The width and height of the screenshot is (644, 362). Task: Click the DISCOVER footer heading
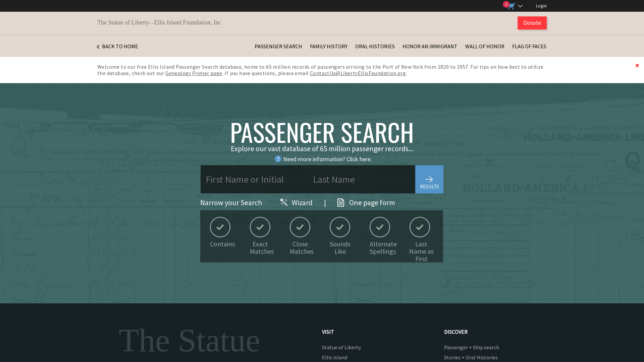[x=456, y=332]
